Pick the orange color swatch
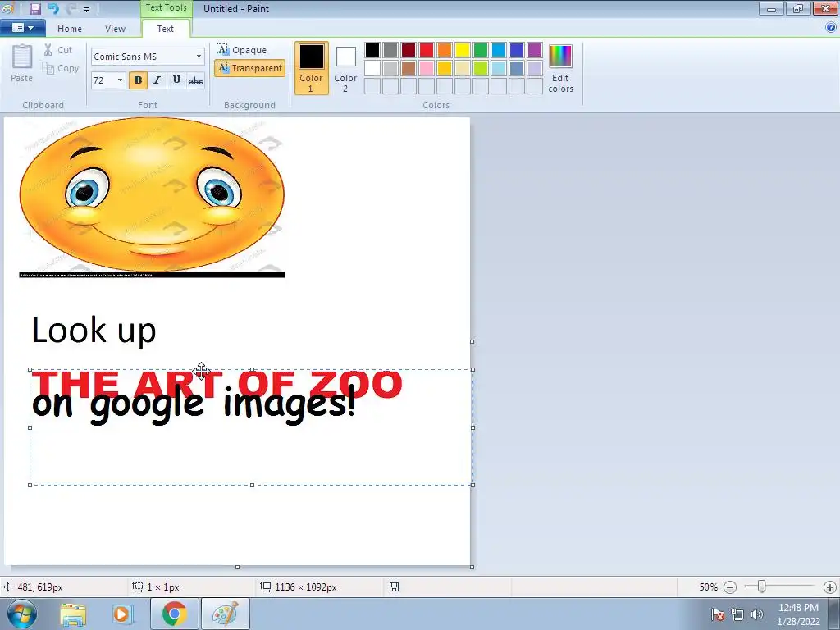 (x=445, y=50)
